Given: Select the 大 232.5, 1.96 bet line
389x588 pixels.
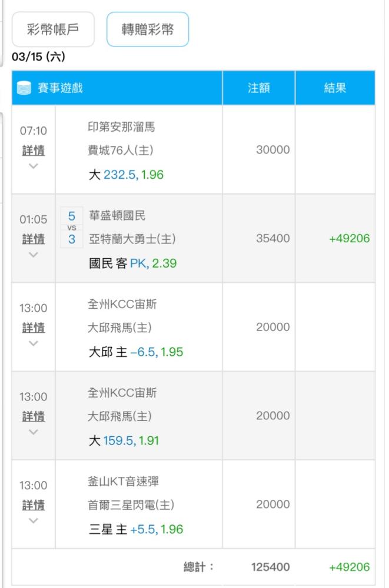Looking at the screenshot, I should [x=126, y=175].
